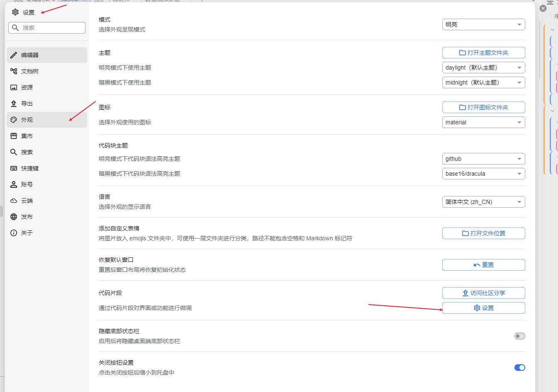Disable the 关闭按钮设置 switch

point(519,368)
